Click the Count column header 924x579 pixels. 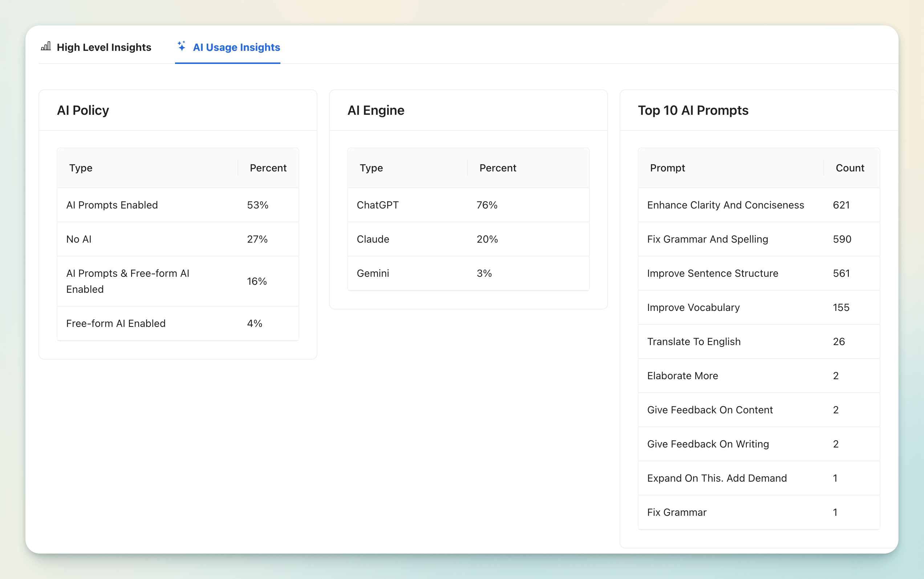[x=849, y=168]
